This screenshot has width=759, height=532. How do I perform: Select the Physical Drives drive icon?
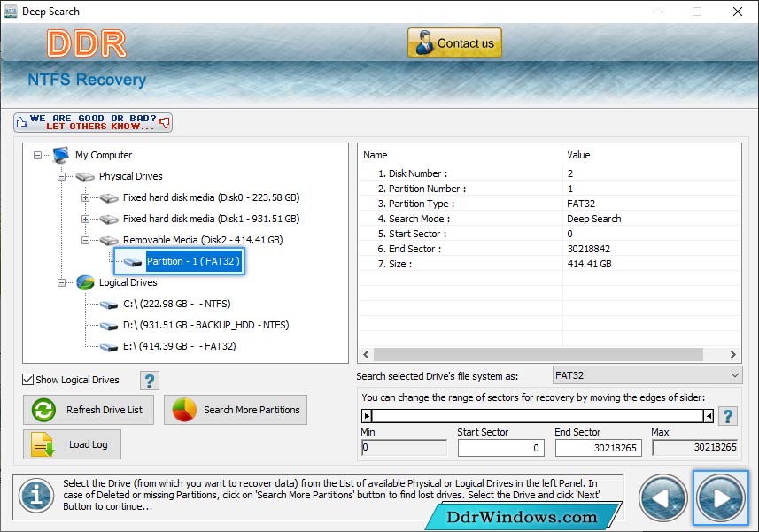[x=85, y=177]
